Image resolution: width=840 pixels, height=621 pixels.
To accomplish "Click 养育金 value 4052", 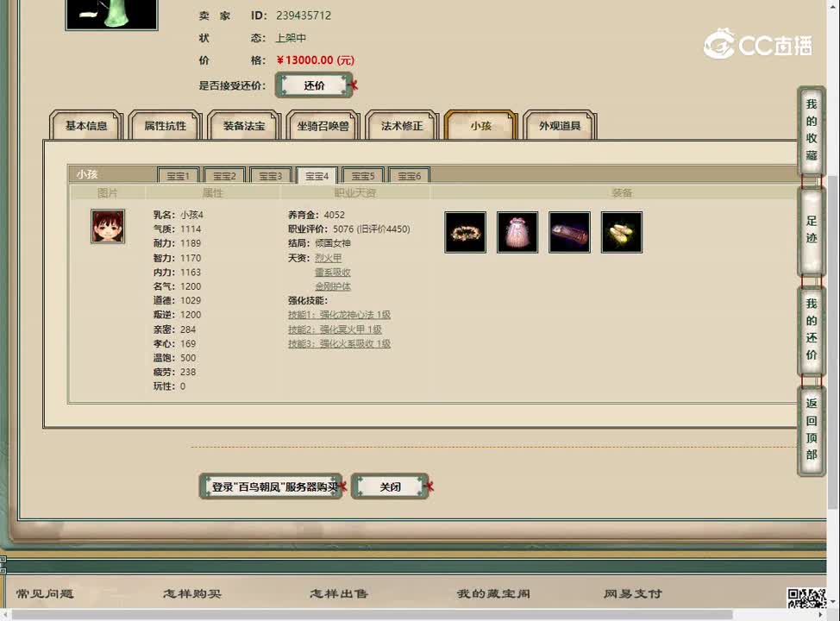I will click(335, 215).
